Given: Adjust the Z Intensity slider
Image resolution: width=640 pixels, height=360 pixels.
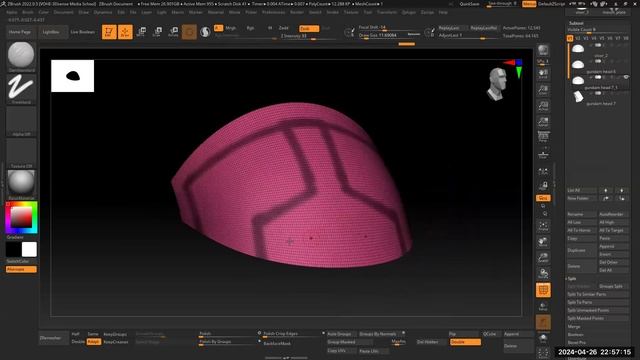Looking at the screenshot, I should tap(308, 36).
